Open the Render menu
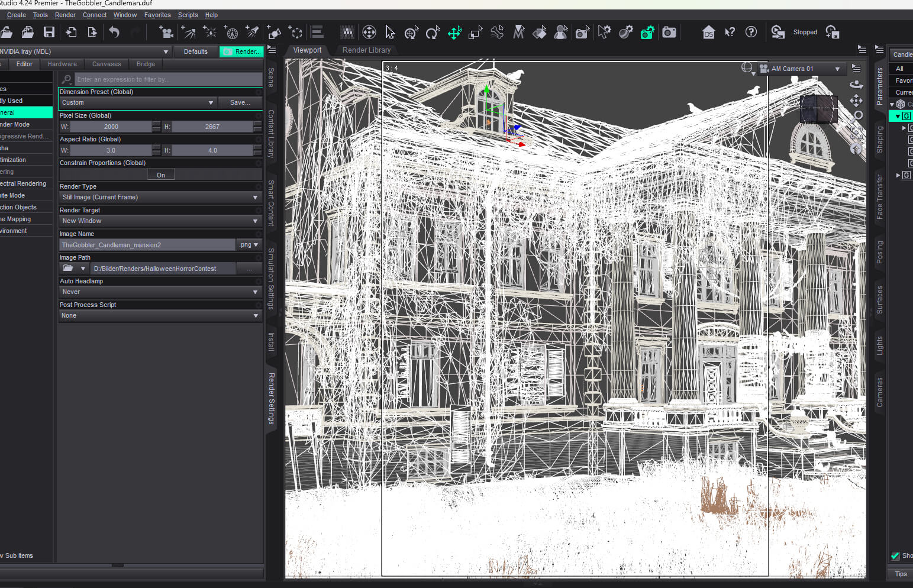This screenshot has height=588, width=913. click(65, 15)
